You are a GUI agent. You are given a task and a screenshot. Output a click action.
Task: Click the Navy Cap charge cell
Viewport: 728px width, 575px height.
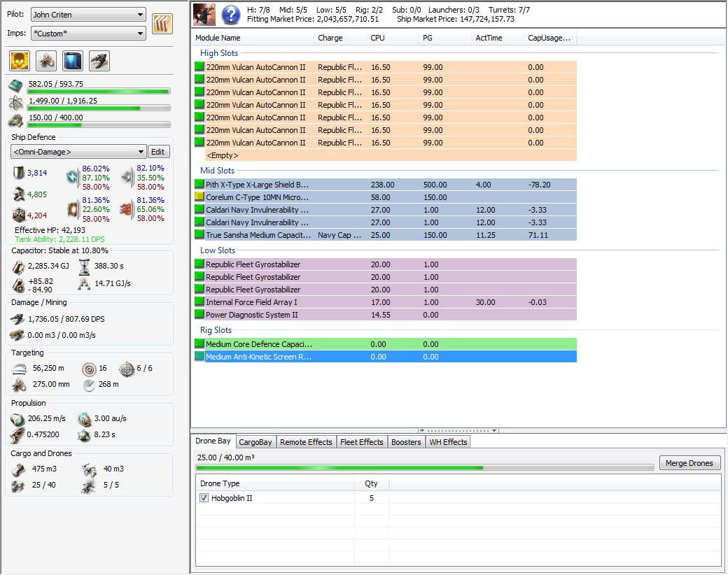point(339,235)
